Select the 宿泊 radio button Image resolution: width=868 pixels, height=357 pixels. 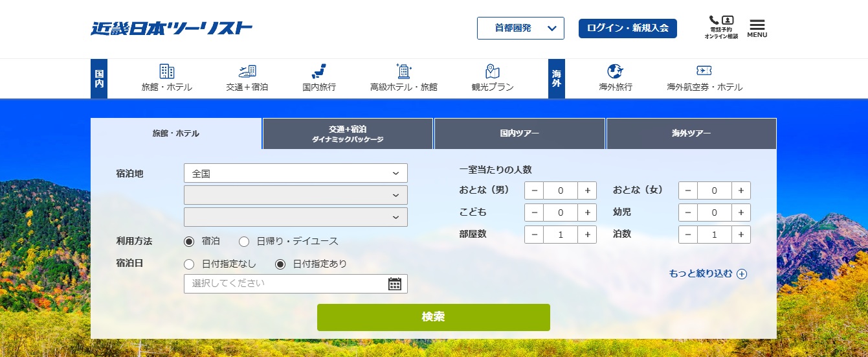point(189,242)
